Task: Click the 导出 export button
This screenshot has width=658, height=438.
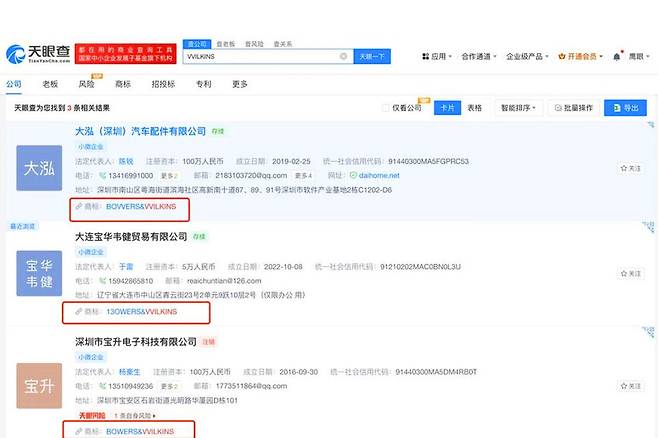Action: [x=625, y=108]
